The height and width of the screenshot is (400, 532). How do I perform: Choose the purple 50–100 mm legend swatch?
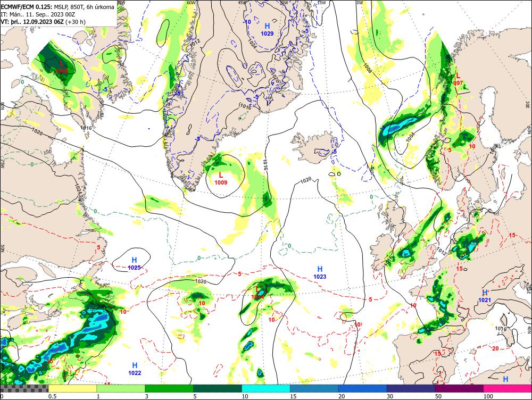tap(459, 388)
